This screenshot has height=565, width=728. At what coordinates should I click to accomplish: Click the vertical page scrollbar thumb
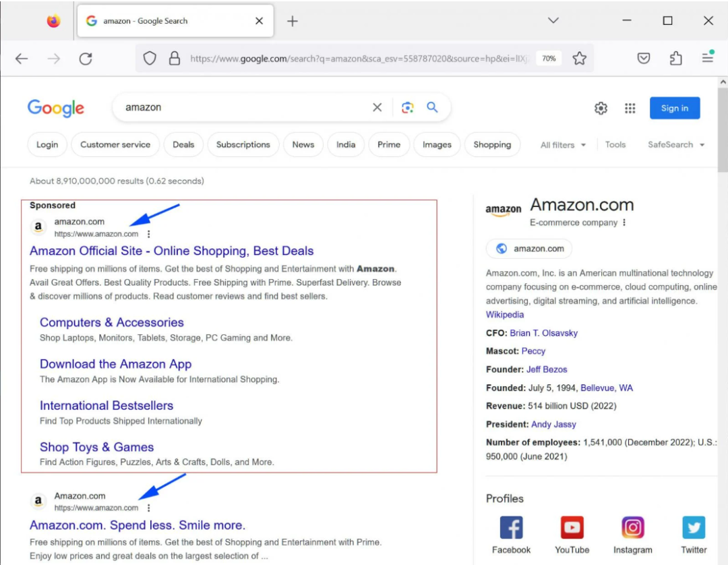coord(723,130)
